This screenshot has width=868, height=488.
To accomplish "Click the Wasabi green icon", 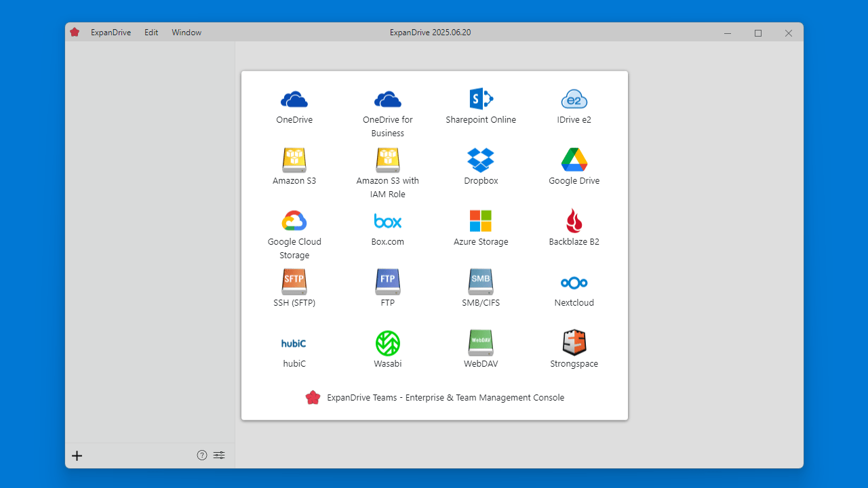I will click(x=388, y=343).
